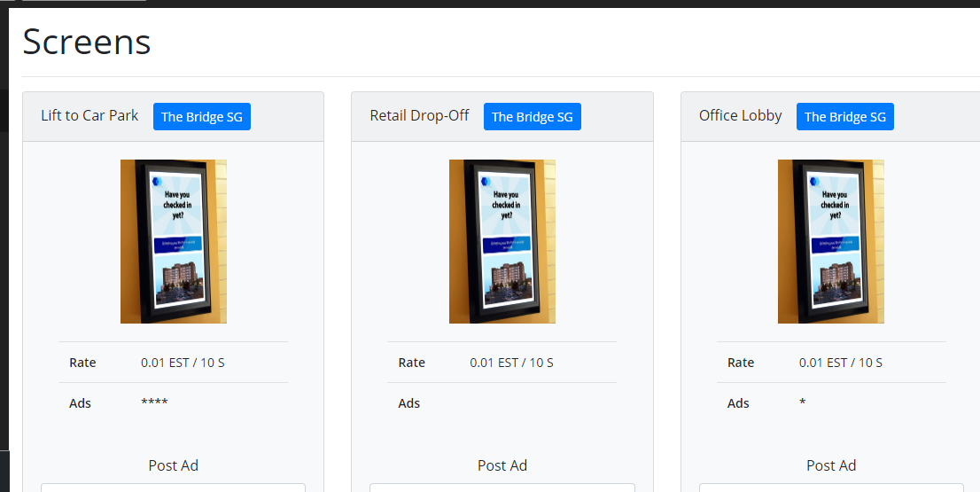The image size is (980, 492).
Task: Focus the Post Ad input under Retail Drop-Off
Action: tap(502, 488)
